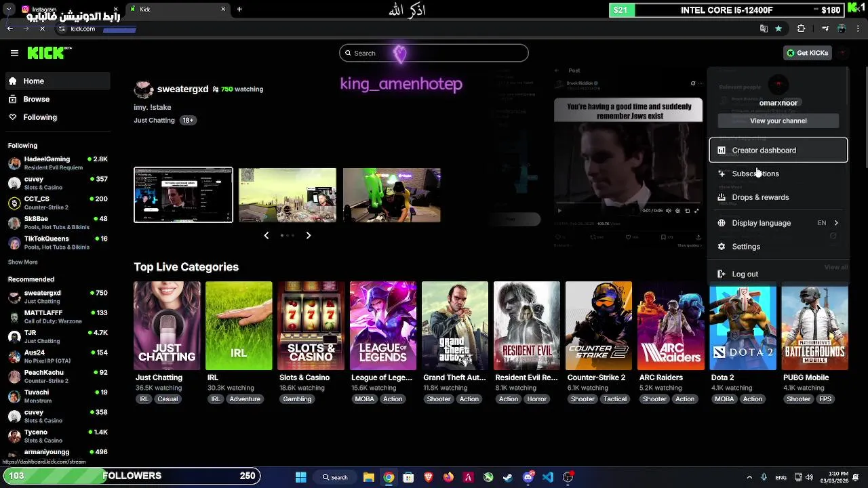Expand Display language submenu
This screenshot has width=868, height=488.
pos(778,223)
